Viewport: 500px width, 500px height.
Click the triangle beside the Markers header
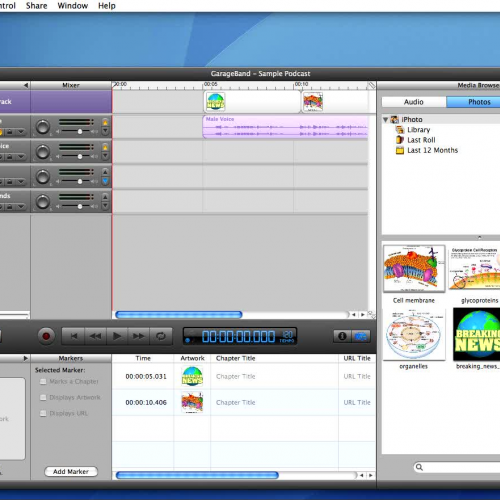coord(26,358)
